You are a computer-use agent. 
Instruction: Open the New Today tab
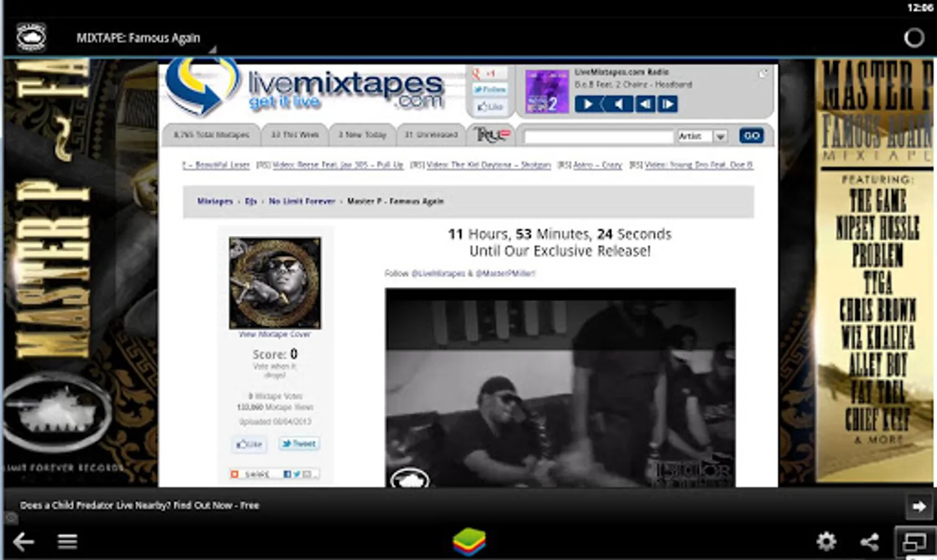(362, 134)
